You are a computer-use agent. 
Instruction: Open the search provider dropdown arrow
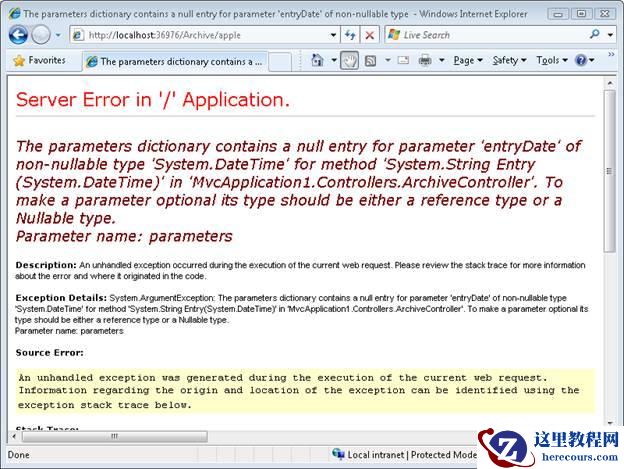[x=610, y=35]
